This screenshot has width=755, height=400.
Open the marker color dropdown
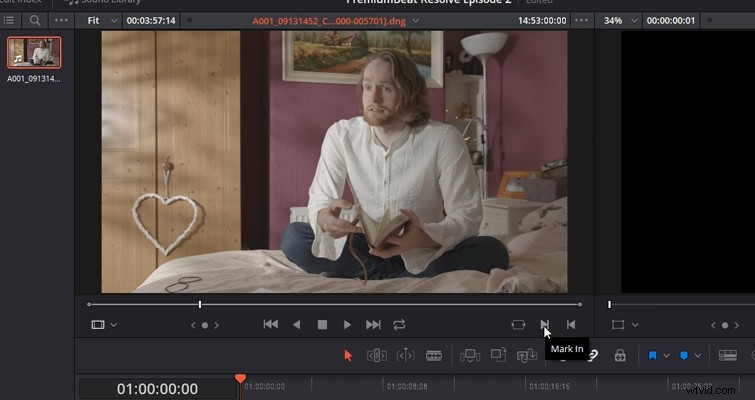point(698,356)
